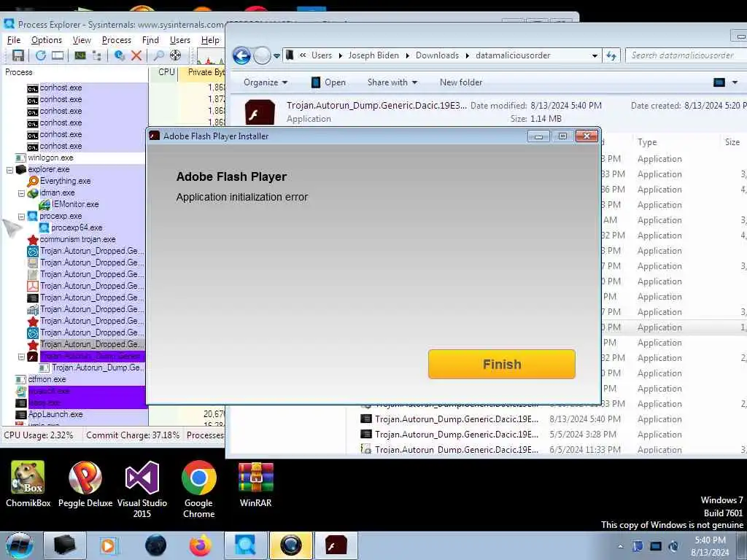
Task: Open the WinRAR desktop icon
Action: (x=256, y=484)
